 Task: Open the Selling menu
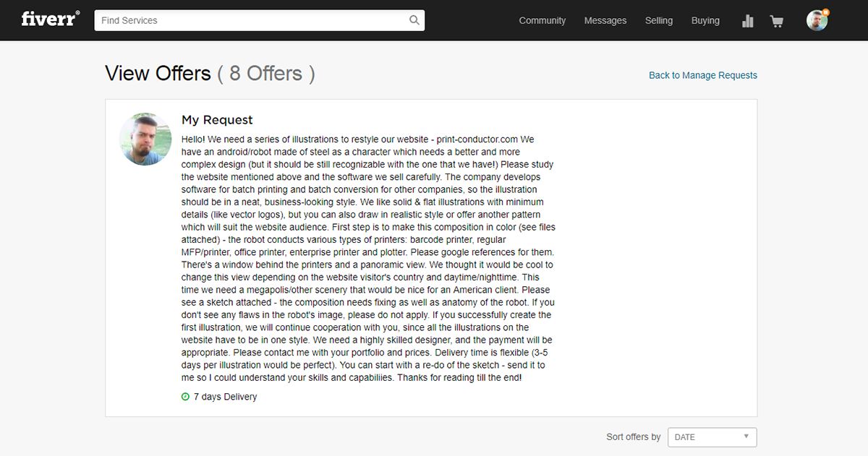(x=658, y=20)
